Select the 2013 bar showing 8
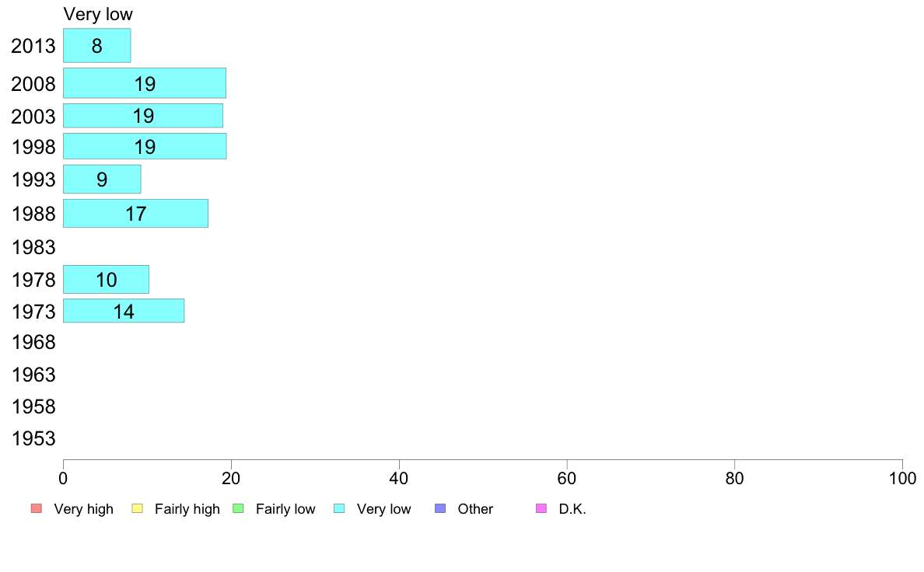 click(x=97, y=45)
